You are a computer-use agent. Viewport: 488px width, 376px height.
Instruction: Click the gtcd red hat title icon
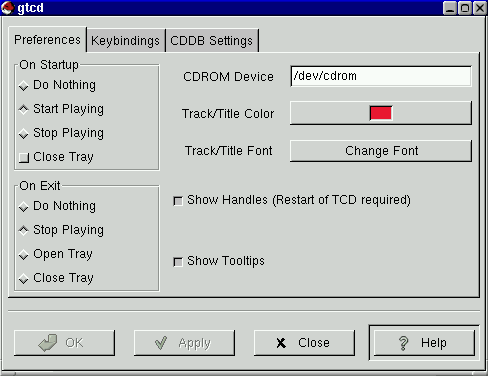coord(7,8)
